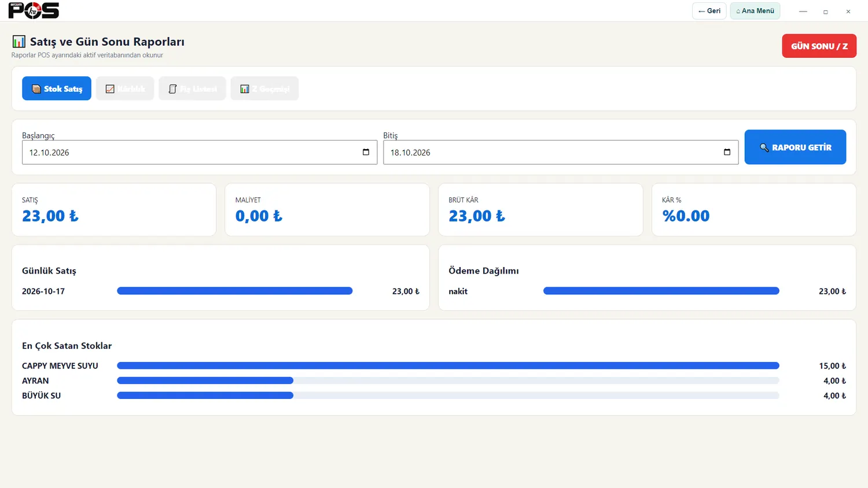Select the KÂR % value %0.00
The height and width of the screenshot is (488, 868).
tap(686, 216)
